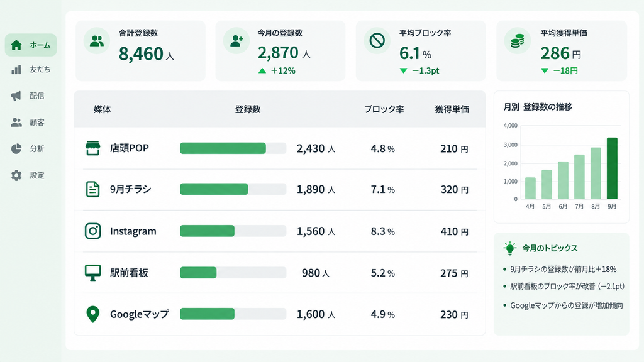Click the 今月のトピックス lightbulb icon

pyautogui.click(x=509, y=248)
